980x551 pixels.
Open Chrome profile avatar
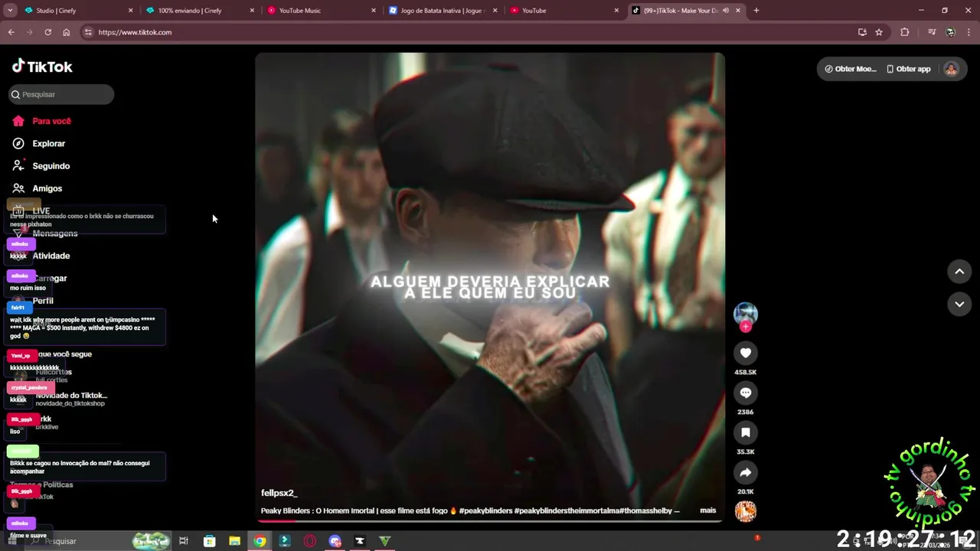point(950,32)
